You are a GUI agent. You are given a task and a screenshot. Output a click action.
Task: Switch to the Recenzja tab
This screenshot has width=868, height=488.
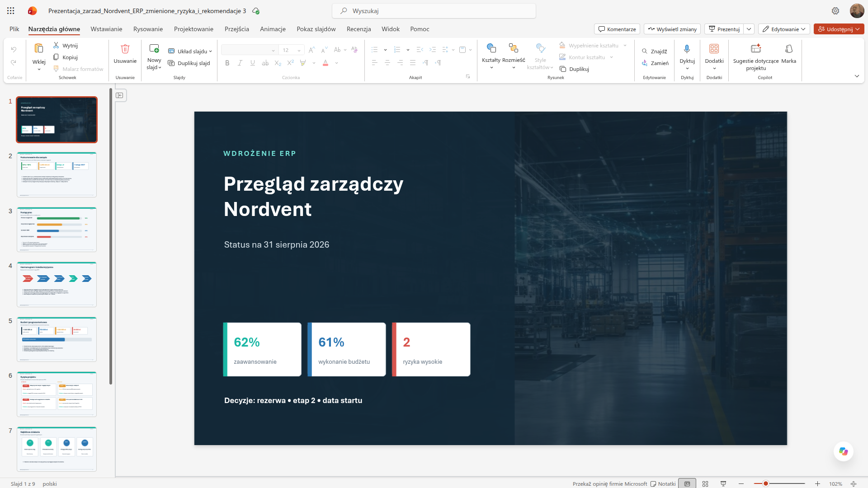click(359, 29)
